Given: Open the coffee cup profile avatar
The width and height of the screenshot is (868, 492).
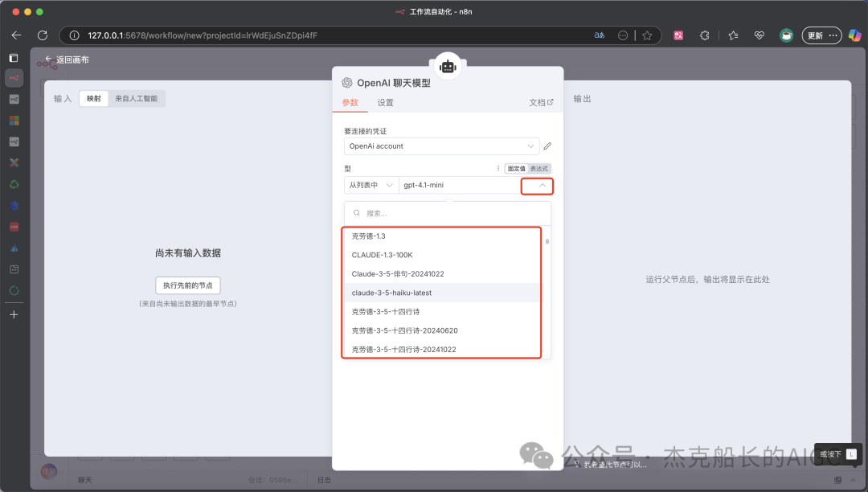Looking at the screenshot, I should tap(786, 35).
